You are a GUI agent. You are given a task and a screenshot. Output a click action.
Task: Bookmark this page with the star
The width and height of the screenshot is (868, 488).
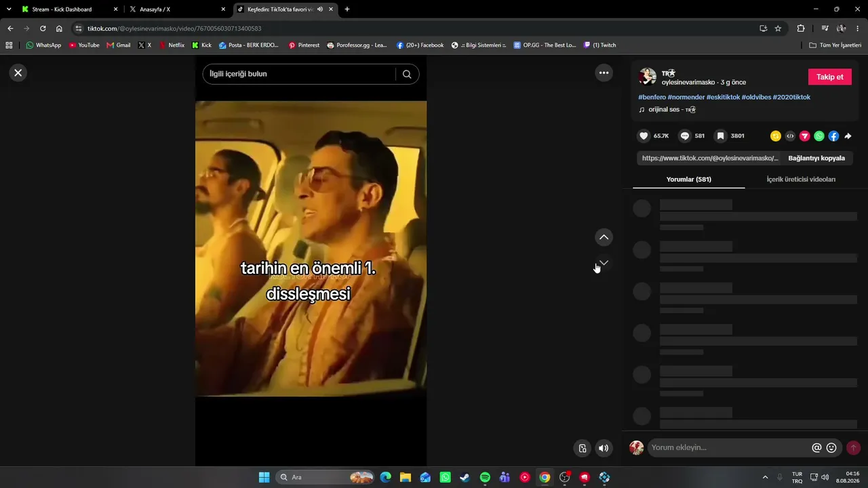click(778, 28)
